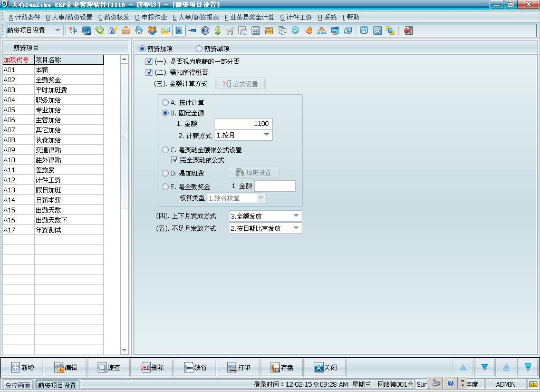The image size is (540, 392).
Task: Toggle the 完全变动依公式 checkbox
Action: click(x=175, y=160)
